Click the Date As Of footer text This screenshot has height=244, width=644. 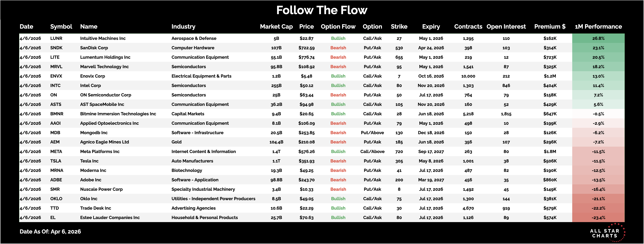tap(50, 232)
